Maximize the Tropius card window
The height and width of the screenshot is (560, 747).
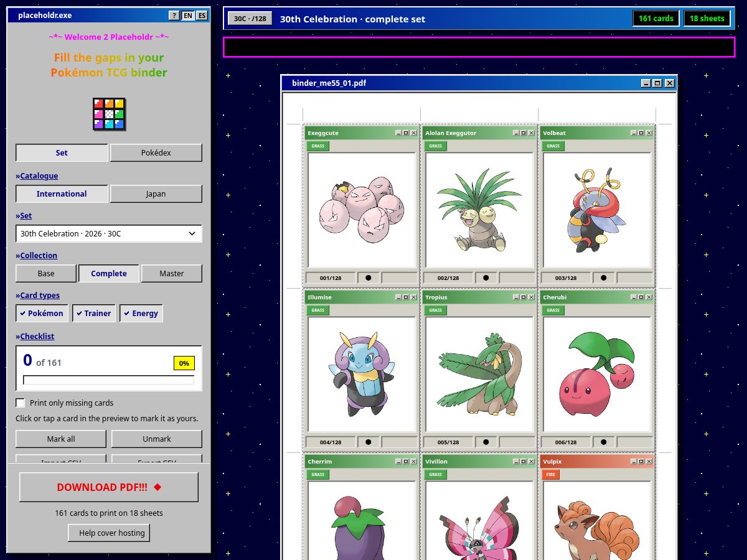click(524, 297)
